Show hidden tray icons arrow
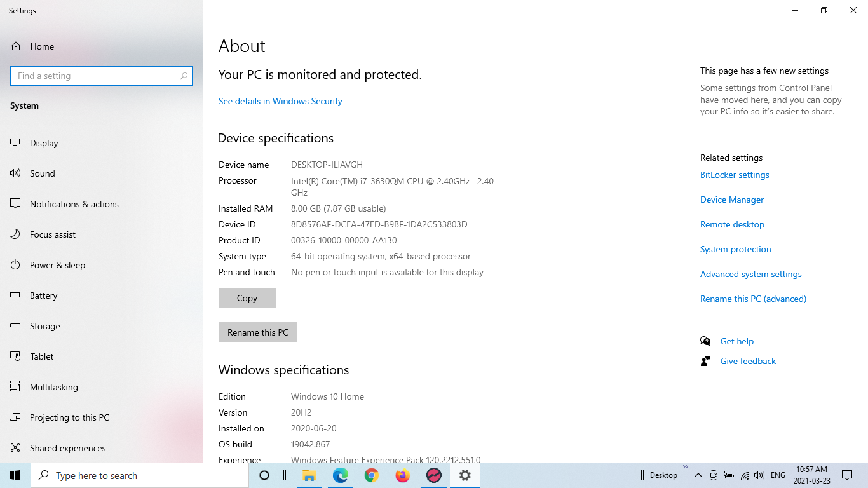868x488 pixels. point(698,475)
